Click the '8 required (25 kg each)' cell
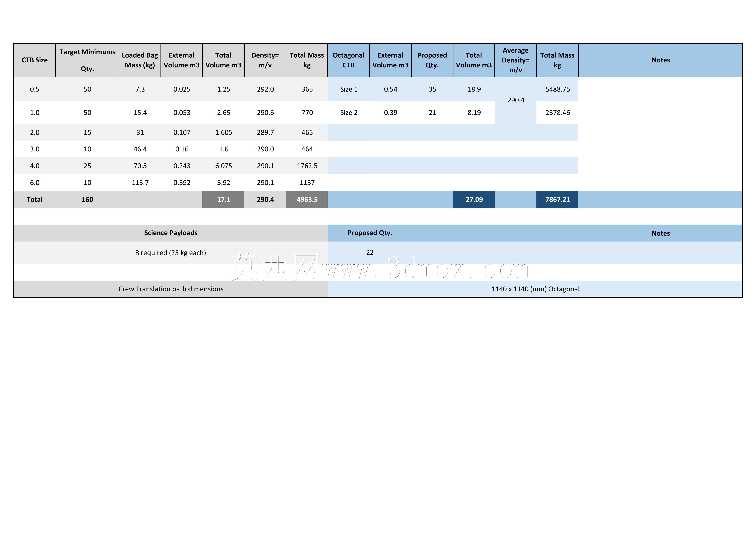Image resolution: width=756 pixels, height=534 pixels. coord(171,253)
